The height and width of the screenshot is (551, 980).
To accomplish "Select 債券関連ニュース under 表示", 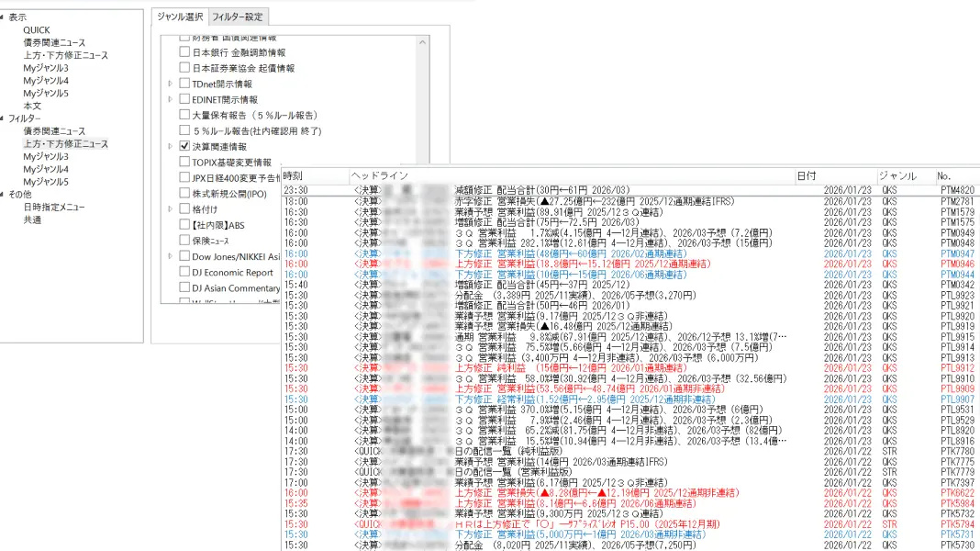I will click(54, 42).
